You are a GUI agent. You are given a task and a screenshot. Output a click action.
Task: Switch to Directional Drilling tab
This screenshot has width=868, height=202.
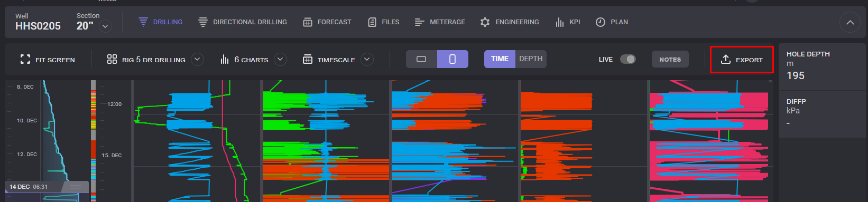tap(243, 22)
